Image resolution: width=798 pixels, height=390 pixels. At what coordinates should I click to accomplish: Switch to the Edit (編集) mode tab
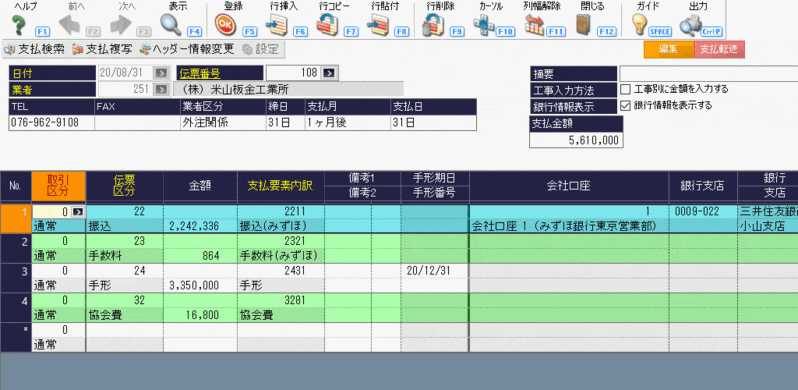[x=669, y=49]
